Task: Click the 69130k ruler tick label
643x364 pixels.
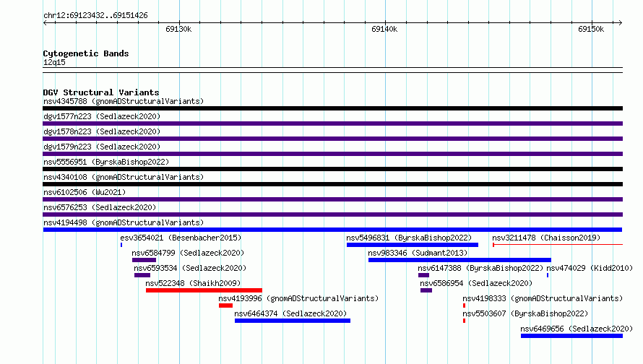Action: pos(178,29)
